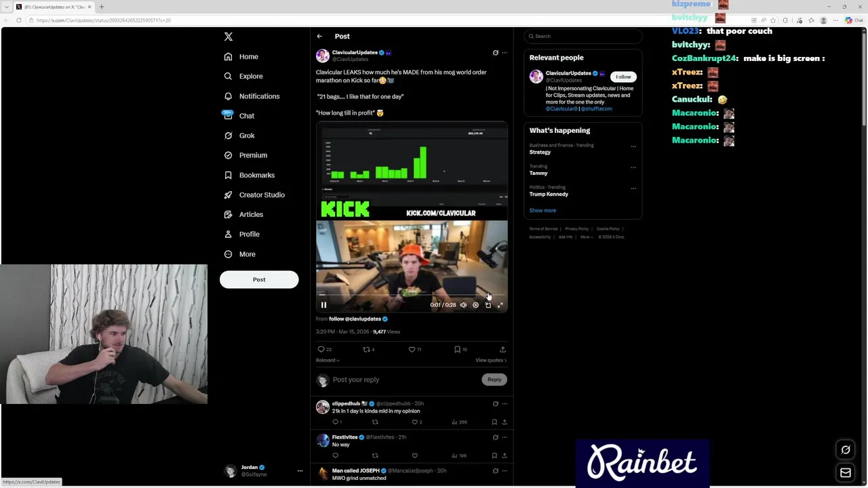Bookmark clippedhub's comment

tap(494, 422)
